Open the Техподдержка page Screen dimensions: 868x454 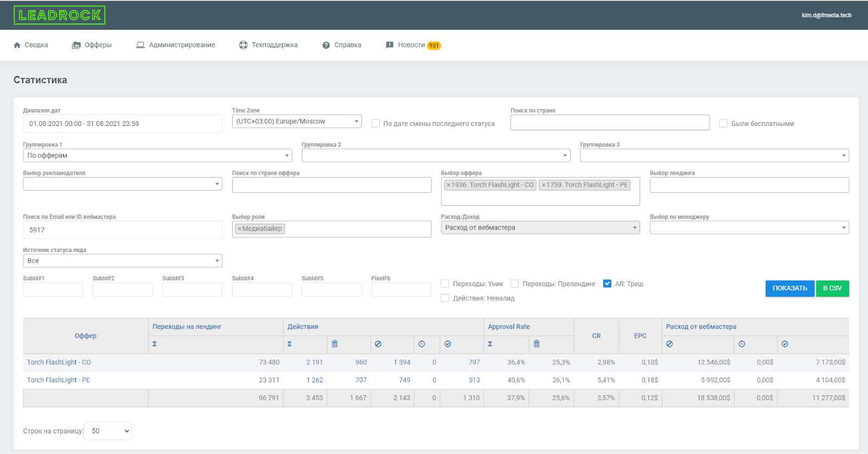[x=269, y=45]
